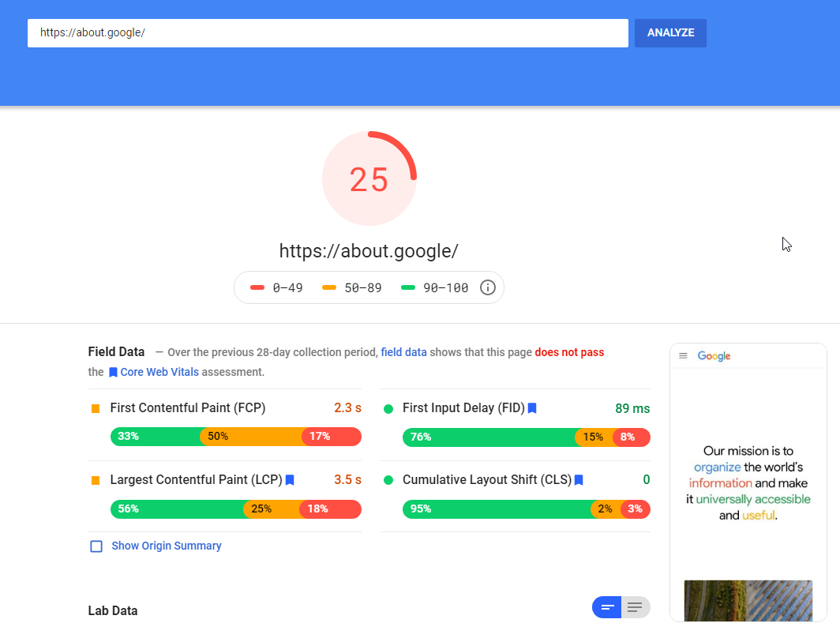Screen dimensions: 840x638
Task: Switch Lab Data to expanded view toggle
Action: coord(636,607)
